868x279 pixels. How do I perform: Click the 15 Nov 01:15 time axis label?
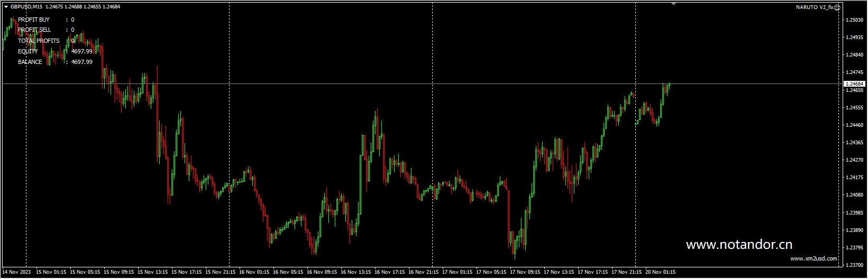tap(51, 273)
